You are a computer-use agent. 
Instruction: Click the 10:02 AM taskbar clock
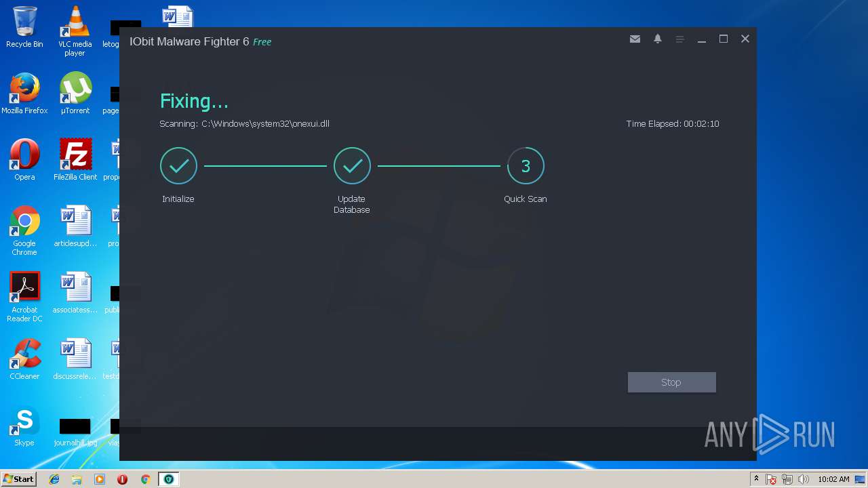coord(833,479)
